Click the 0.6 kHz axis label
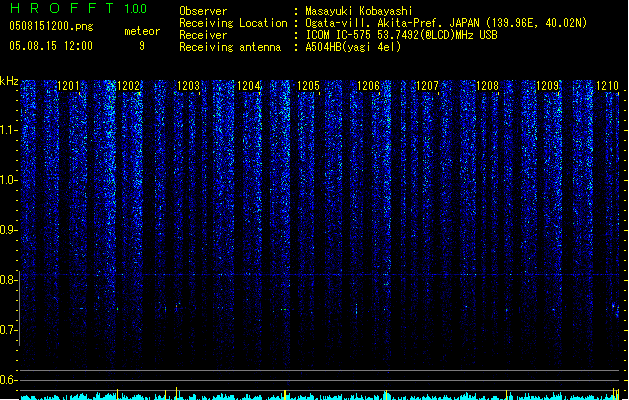The height and width of the screenshot is (400, 629). (x=8, y=380)
